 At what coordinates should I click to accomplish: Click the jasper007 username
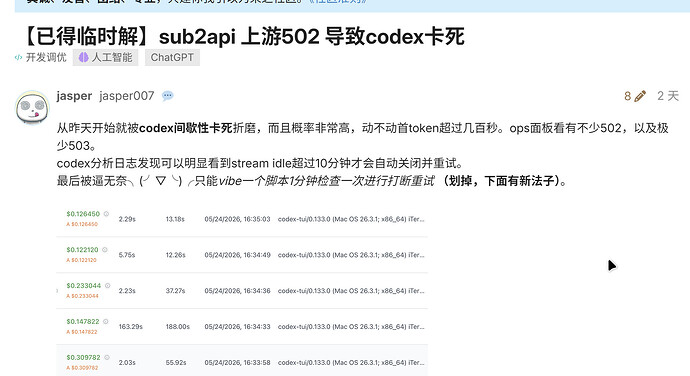(127, 96)
